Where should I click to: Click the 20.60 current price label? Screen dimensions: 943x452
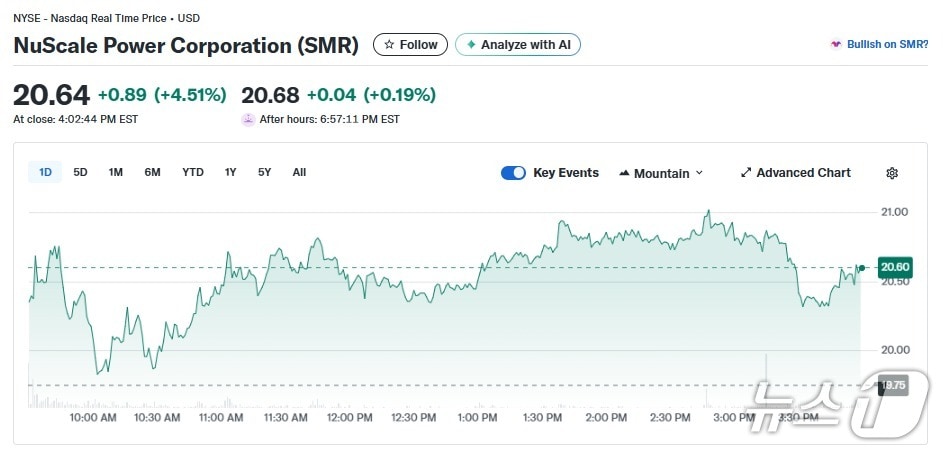point(893,267)
